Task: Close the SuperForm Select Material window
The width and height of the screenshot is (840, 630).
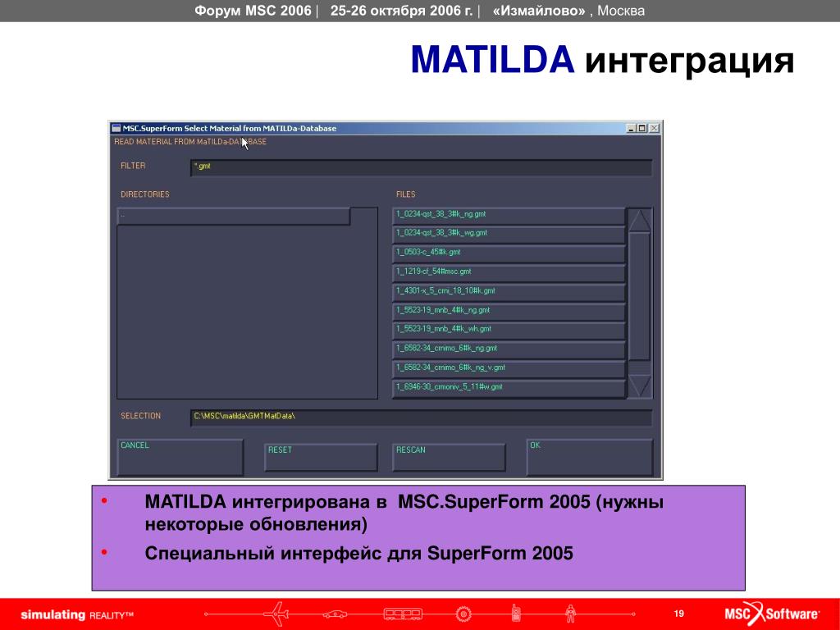Action: 654,129
